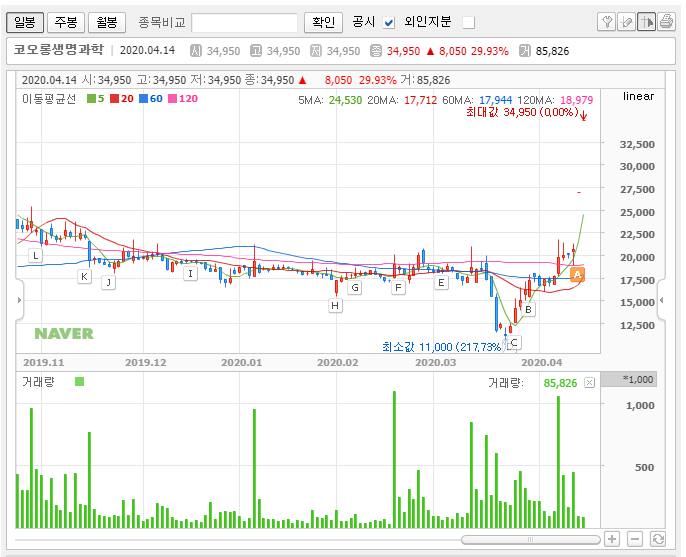Click the 2020.04.14 date in header bar
The width and height of the screenshot is (686, 557).
click(x=147, y=50)
